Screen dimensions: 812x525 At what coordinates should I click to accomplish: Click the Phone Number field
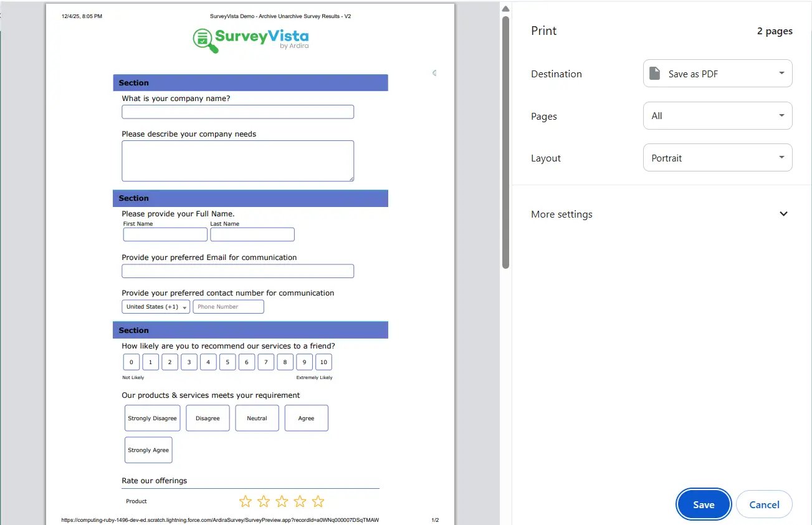pos(228,307)
